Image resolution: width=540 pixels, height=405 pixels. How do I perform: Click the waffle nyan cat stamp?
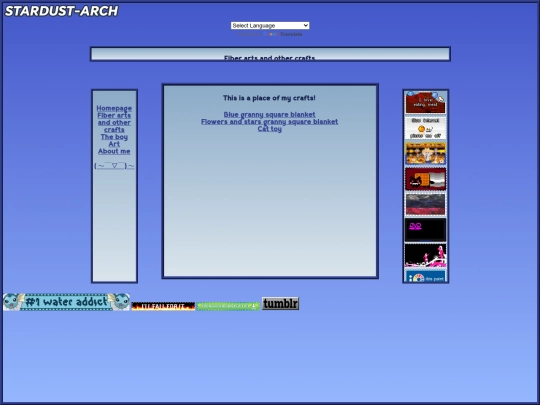click(x=425, y=179)
